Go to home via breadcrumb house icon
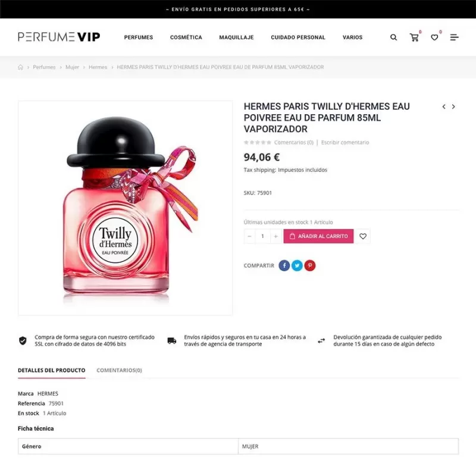 point(20,67)
